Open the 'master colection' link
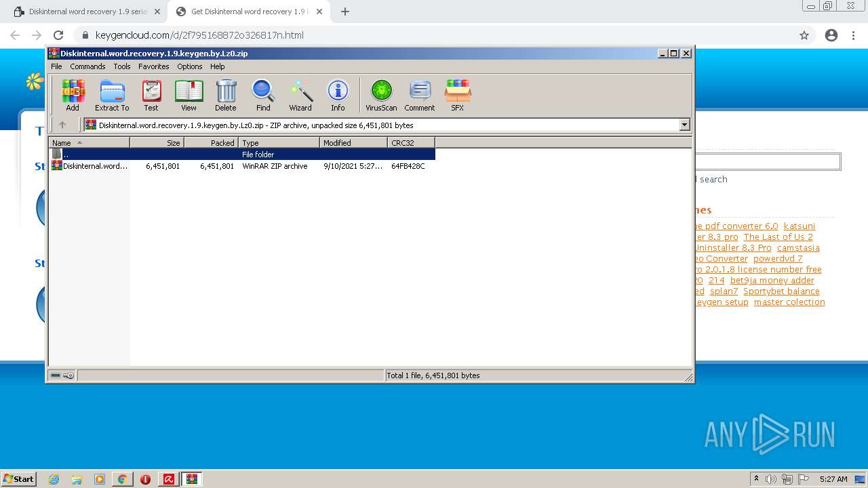The height and width of the screenshot is (488, 868). 789,302
